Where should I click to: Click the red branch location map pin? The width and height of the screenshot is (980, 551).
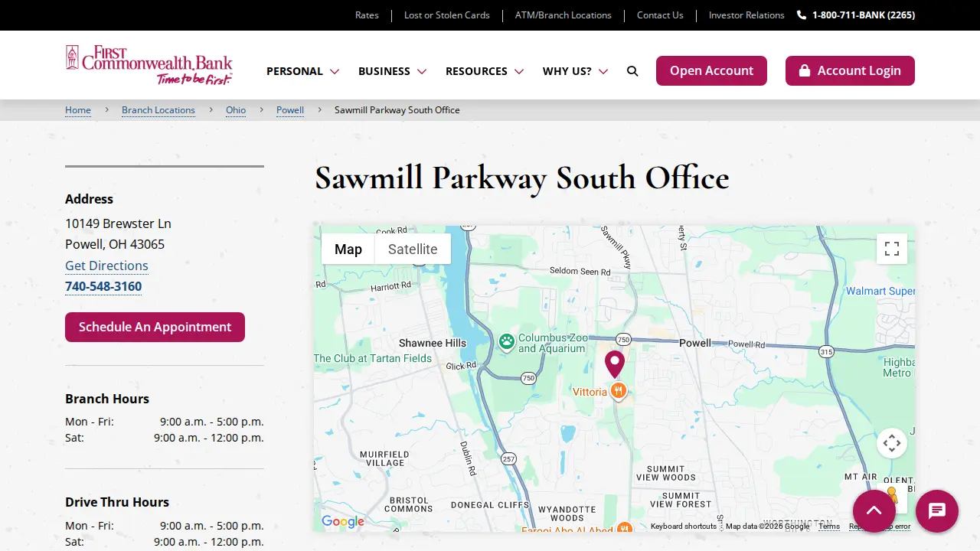615,365
